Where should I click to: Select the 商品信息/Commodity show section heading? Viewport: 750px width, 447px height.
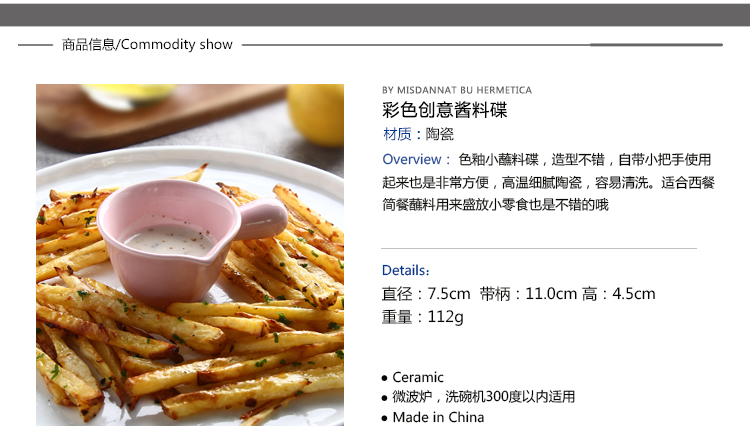click(x=147, y=44)
